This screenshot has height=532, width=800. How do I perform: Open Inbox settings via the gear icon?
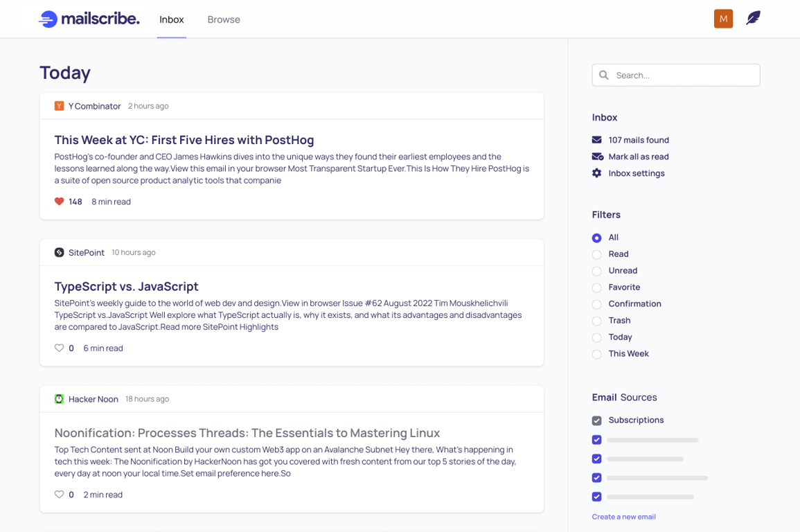tap(596, 173)
